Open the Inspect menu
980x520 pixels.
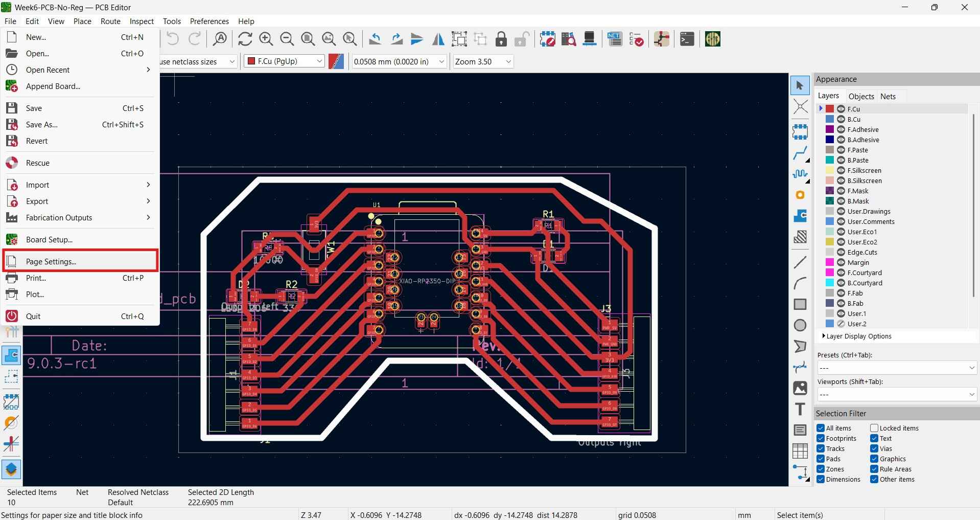pos(142,21)
